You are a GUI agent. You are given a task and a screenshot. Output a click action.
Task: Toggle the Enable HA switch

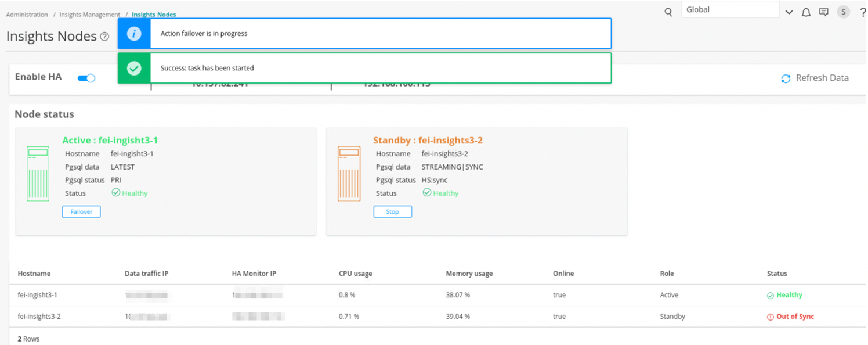(x=86, y=78)
